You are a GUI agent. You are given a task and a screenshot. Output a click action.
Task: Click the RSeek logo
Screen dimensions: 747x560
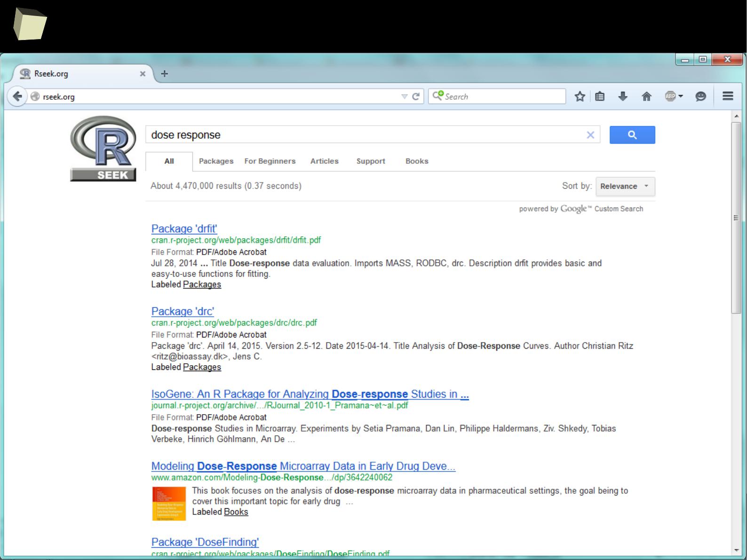point(103,148)
